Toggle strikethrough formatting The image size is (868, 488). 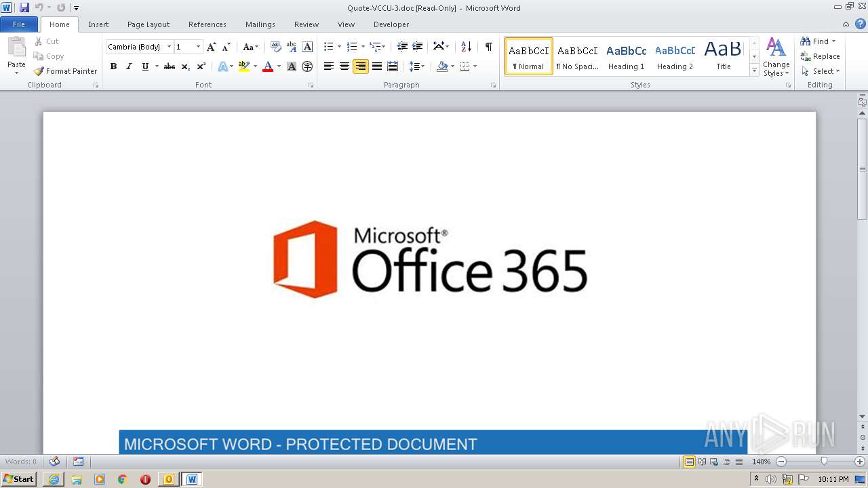coord(170,66)
